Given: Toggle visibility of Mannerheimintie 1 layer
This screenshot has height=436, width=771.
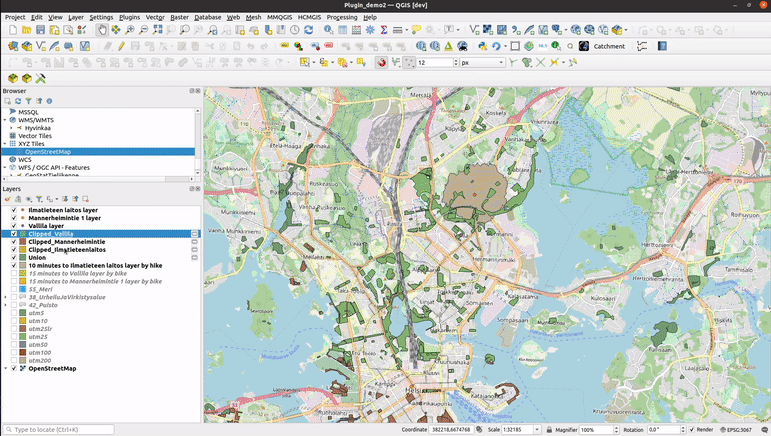Looking at the screenshot, I should 14,218.
